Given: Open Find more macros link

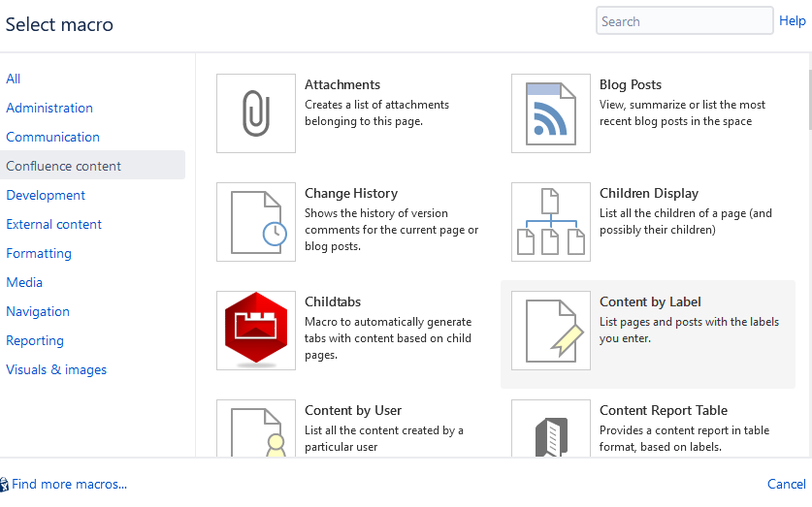Looking at the screenshot, I should 70,485.
